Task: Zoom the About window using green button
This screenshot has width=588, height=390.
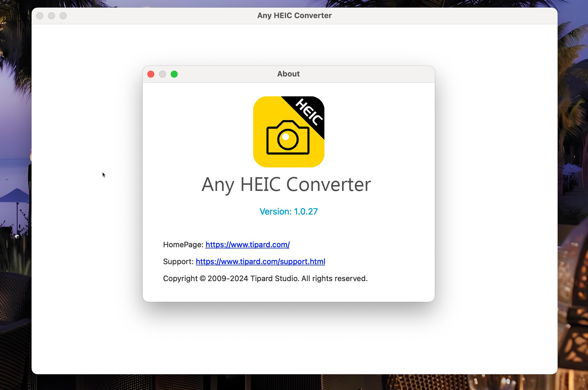Action: click(x=174, y=74)
